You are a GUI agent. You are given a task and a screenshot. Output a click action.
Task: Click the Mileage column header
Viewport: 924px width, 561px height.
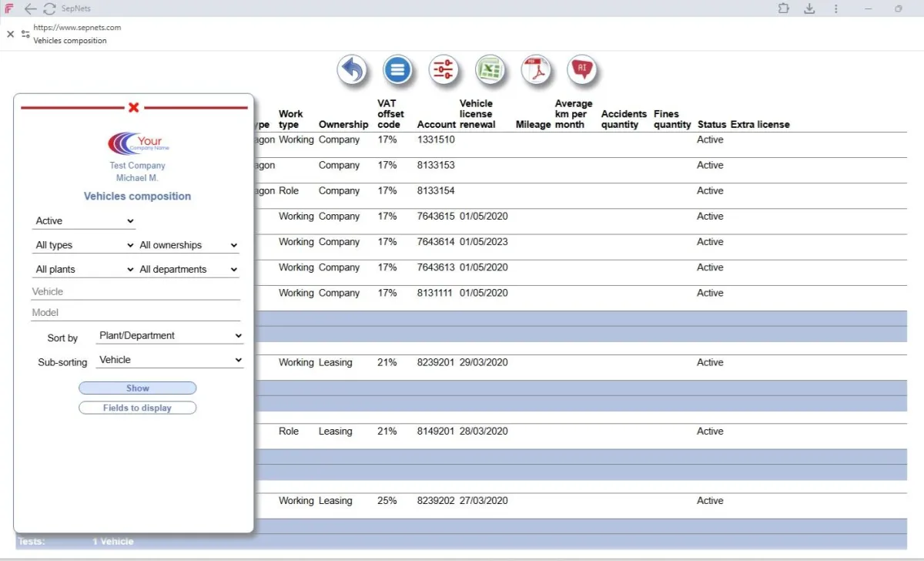[x=534, y=125]
